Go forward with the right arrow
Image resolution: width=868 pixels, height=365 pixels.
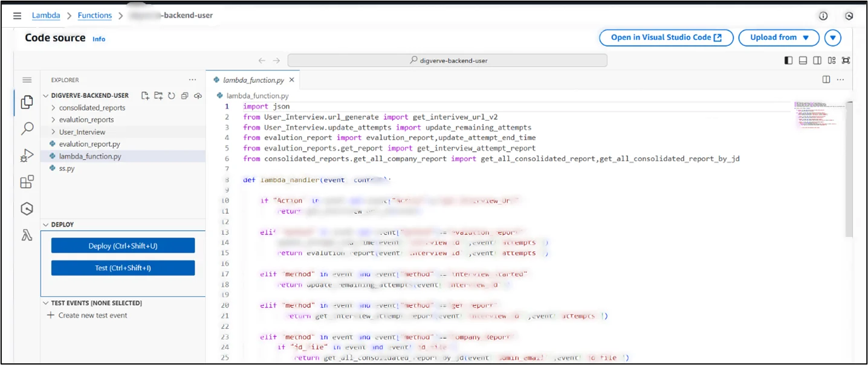[x=276, y=60]
